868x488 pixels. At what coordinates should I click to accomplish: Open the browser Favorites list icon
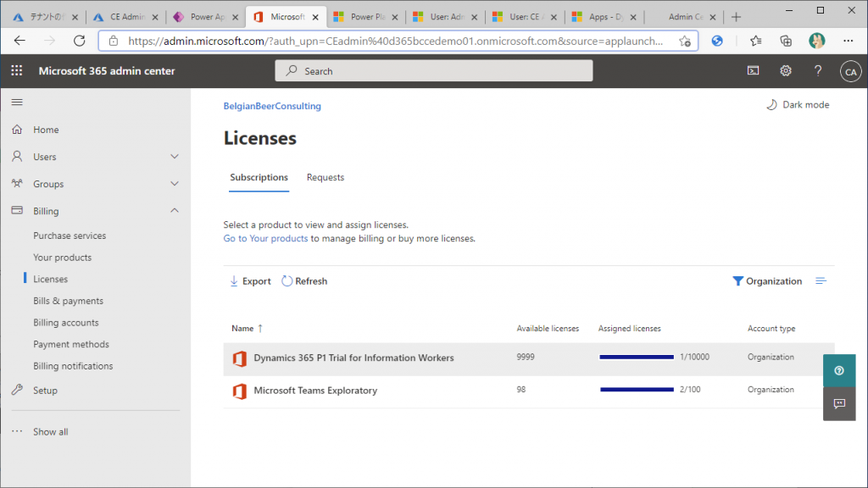[x=755, y=41]
